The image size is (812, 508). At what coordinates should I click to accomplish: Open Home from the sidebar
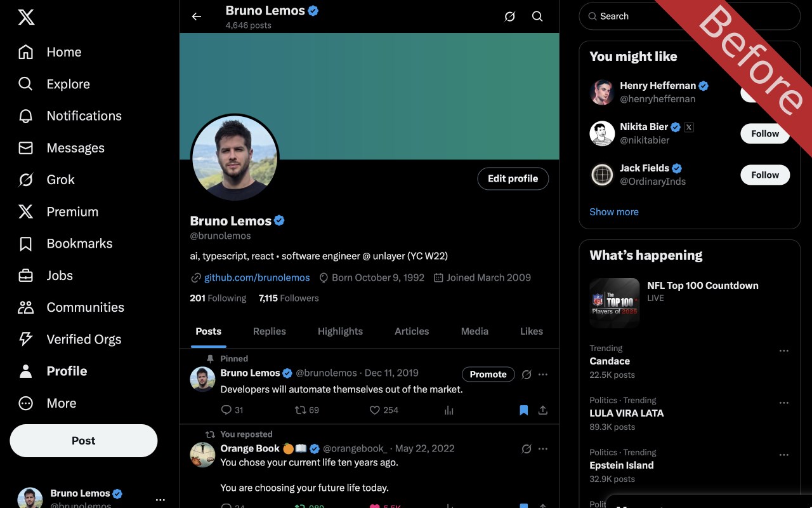49,52
